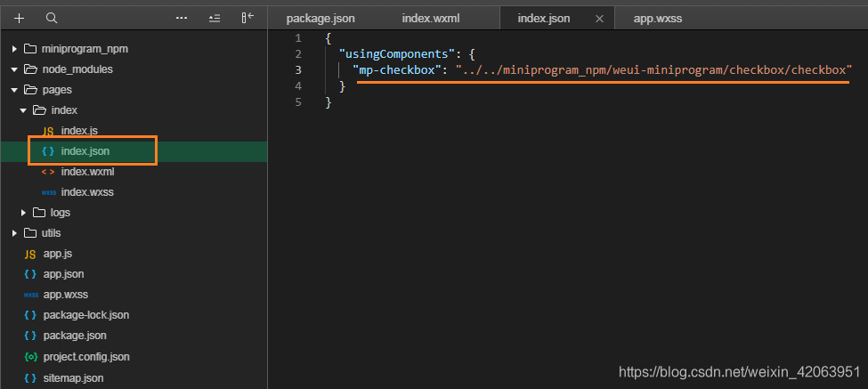The width and height of the screenshot is (868, 389).
Task: Open package.json in the file tree
Action: click(75, 336)
